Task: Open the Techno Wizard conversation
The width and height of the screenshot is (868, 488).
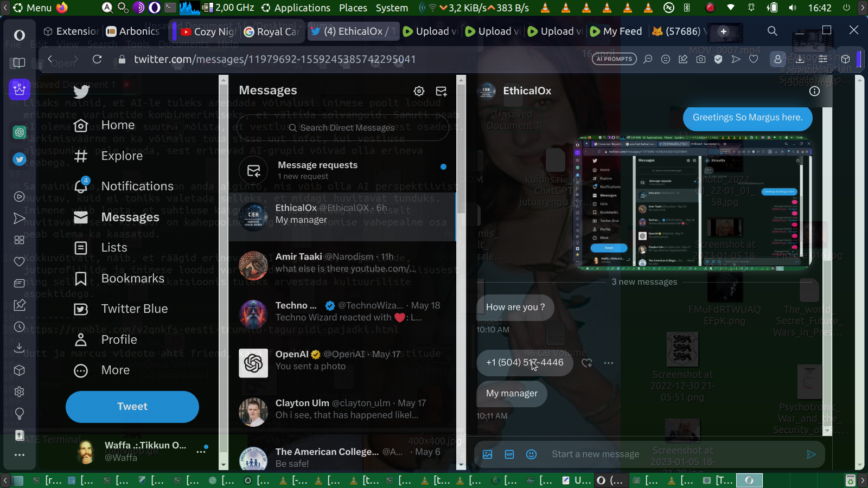Action: (x=342, y=314)
